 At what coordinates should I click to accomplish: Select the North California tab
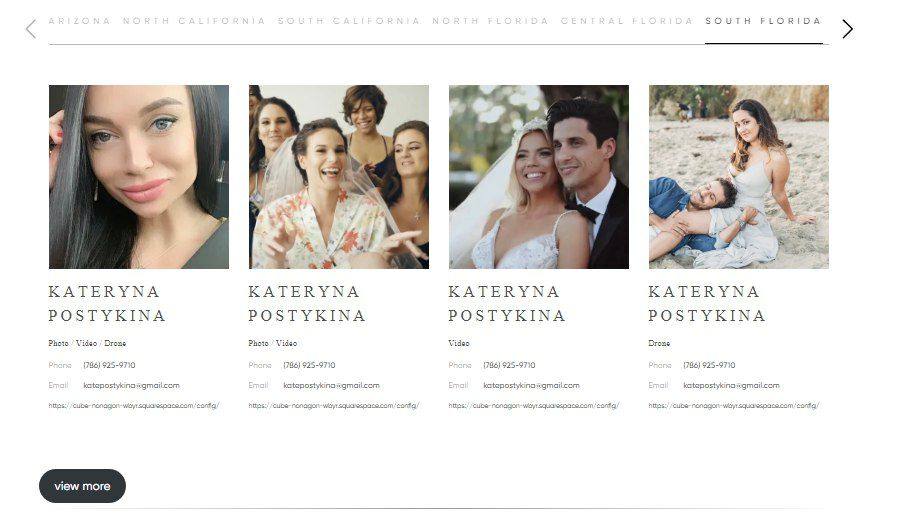coord(194,21)
